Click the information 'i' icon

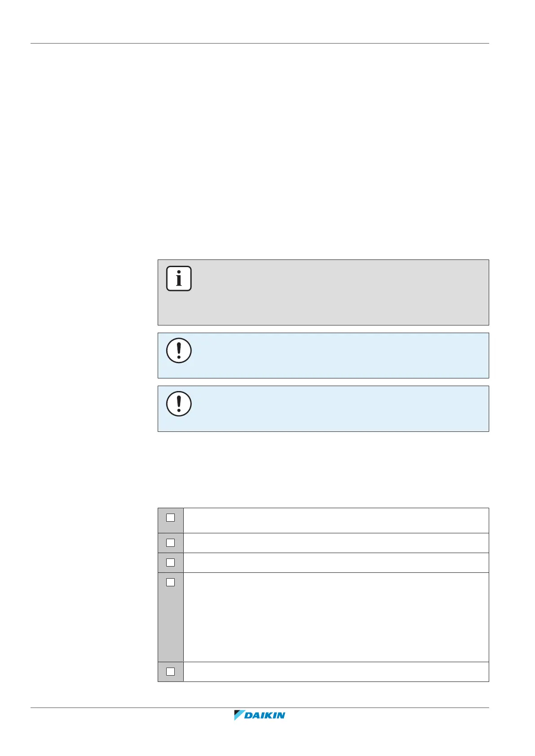coord(179,279)
